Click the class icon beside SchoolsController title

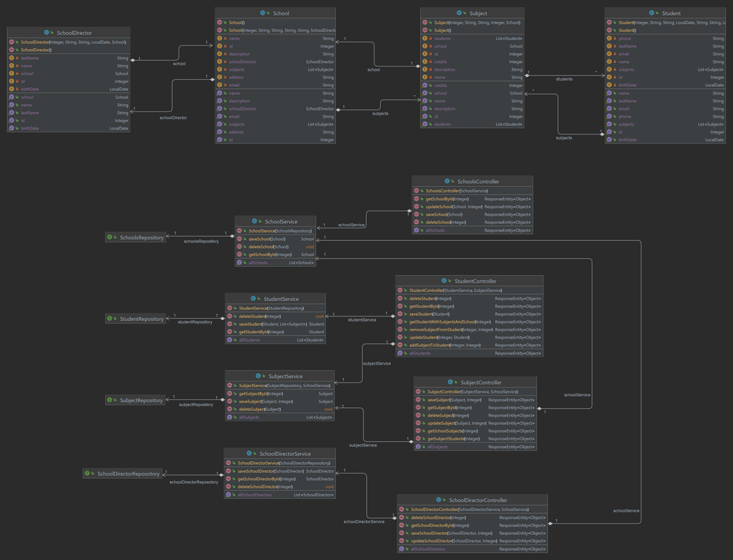pyautogui.click(x=447, y=181)
